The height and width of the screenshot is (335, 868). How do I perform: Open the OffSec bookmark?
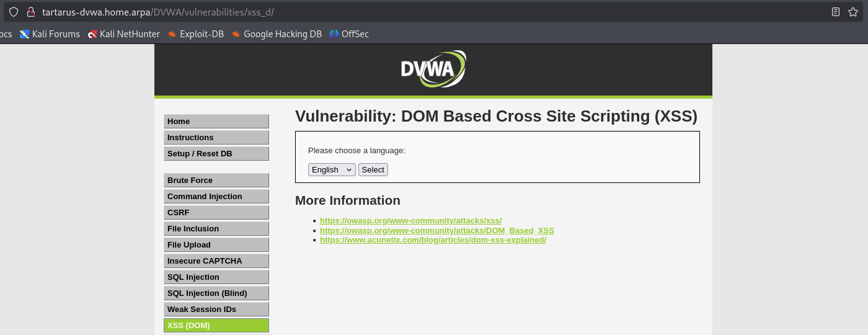[x=349, y=34]
